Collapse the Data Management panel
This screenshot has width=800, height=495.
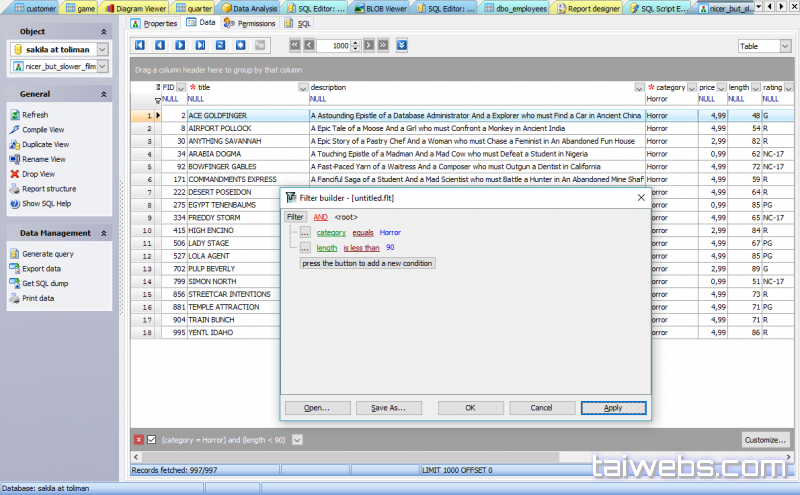(x=104, y=233)
